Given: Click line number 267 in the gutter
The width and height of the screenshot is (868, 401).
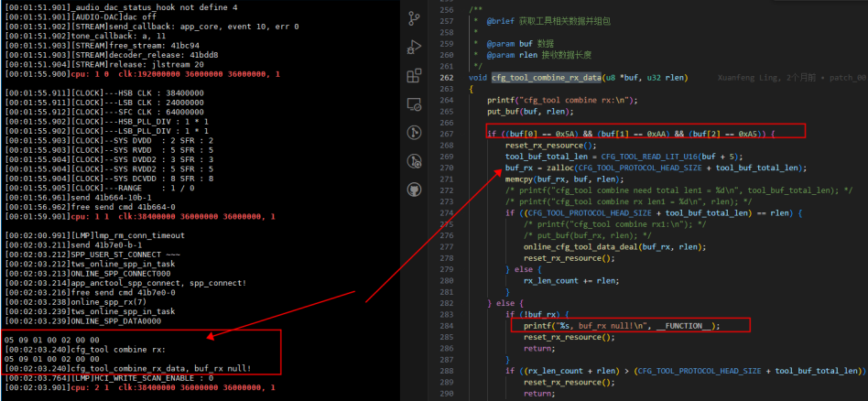Looking at the screenshot, I should coord(446,135).
